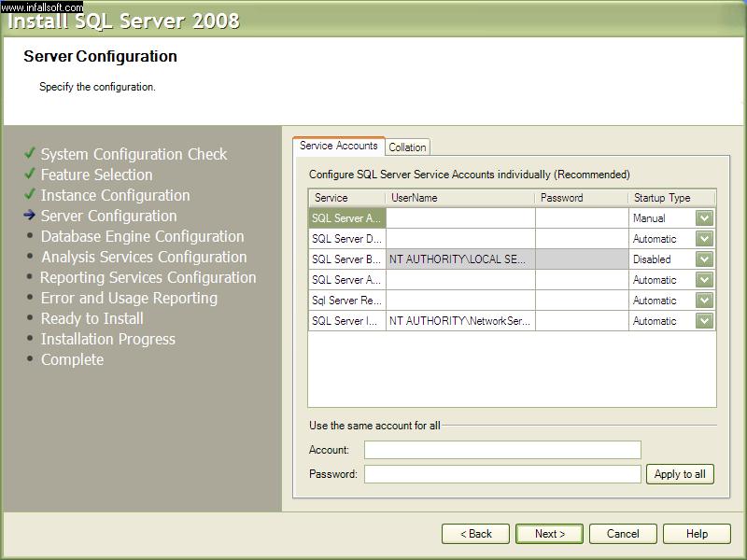This screenshot has height=560, width=747.
Task: Click Apply to all button
Action: click(680, 474)
